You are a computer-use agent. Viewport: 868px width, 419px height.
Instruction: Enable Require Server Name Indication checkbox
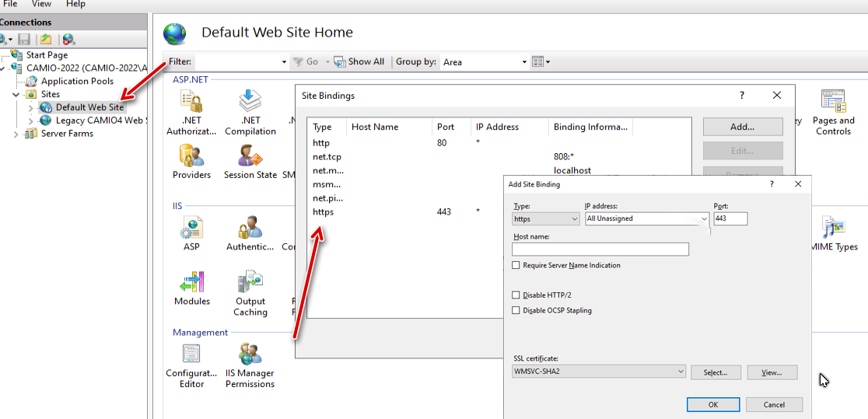(516, 266)
